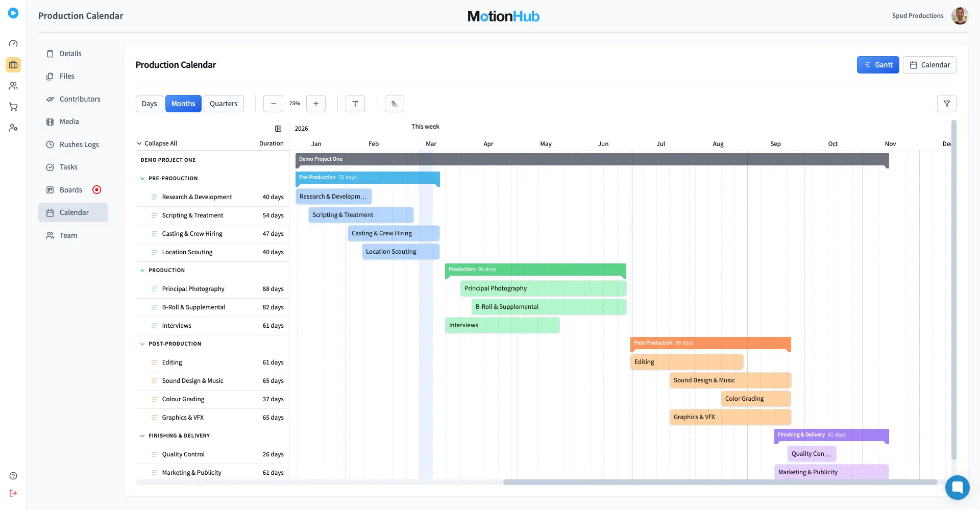The image size is (980, 510).
Task: Open the help question mark icon
Action: coord(13,475)
